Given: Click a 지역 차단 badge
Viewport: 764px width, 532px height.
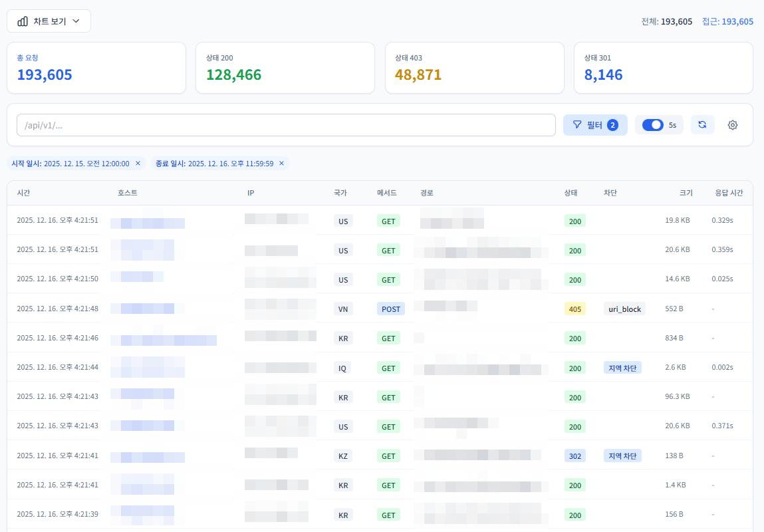Looking at the screenshot, I should [x=622, y=367].
